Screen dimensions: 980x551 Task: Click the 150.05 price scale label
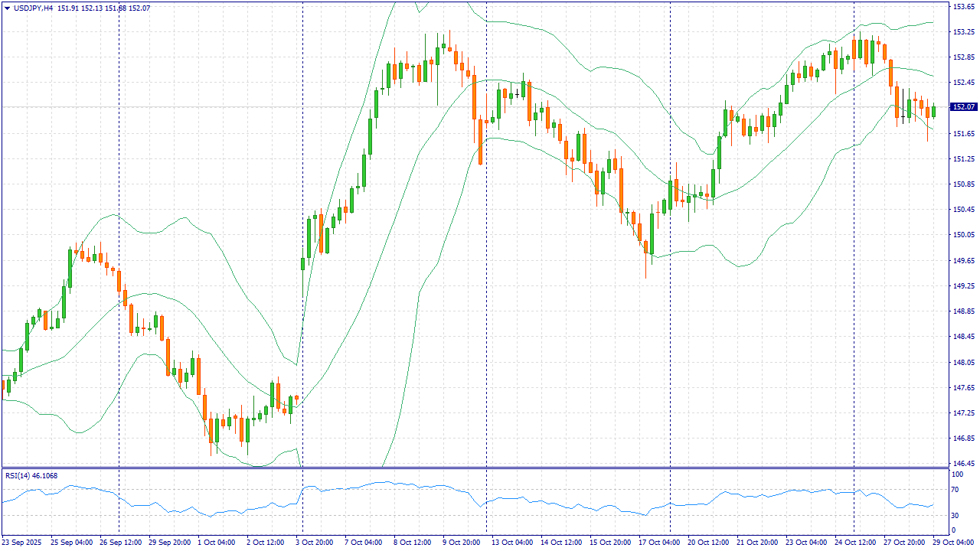(962, 235)
